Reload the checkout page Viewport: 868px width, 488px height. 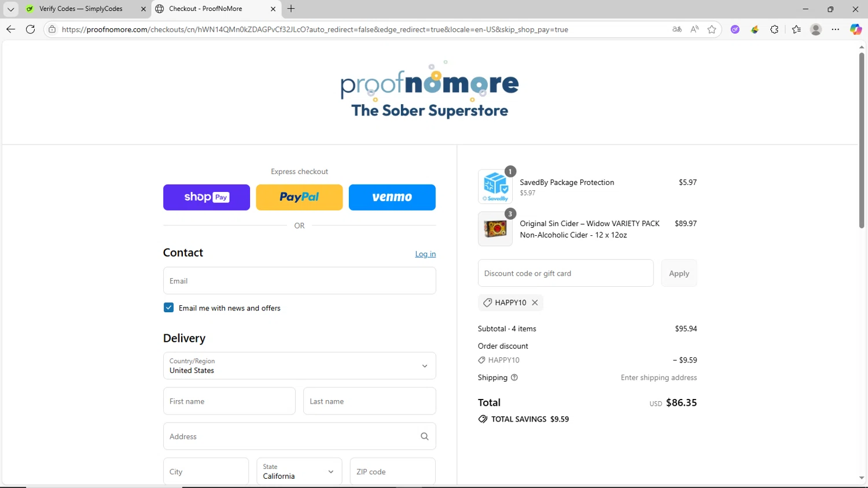[31, 29]
